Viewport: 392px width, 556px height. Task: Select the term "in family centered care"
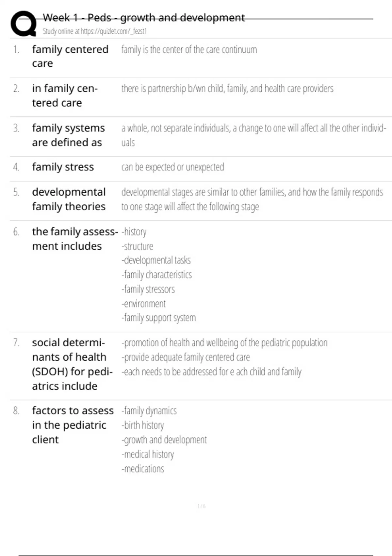pos(65,96)
